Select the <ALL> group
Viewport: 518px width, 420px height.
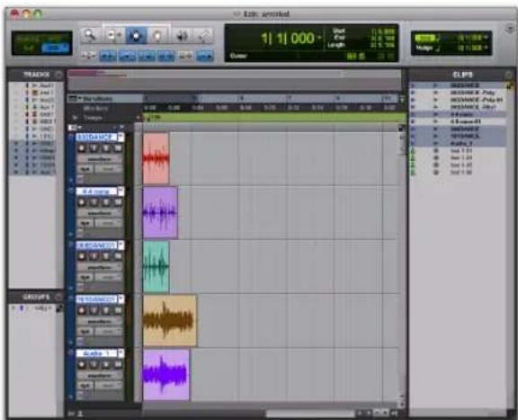pos(43,308)
